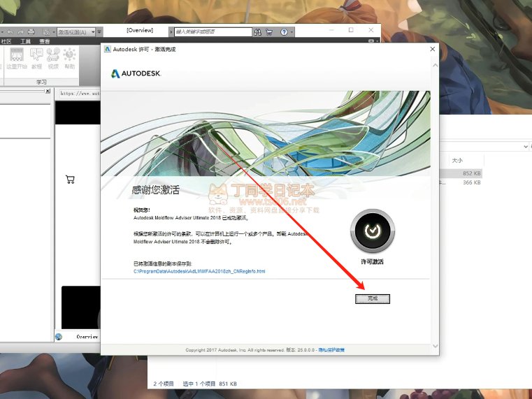Expand the customize quick access toolbar arrow
532x399 pixels.
pyautogui.click(x=99, y=32)
